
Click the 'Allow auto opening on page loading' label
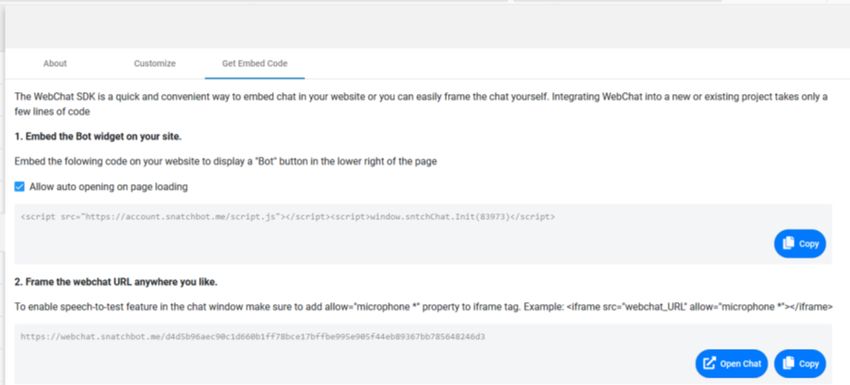coord(108,187)
